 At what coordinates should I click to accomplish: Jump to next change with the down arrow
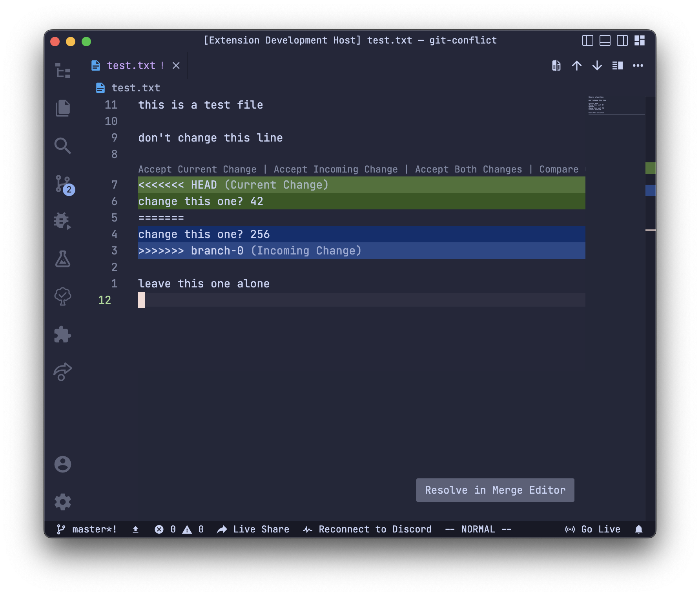pyautogui.click(x=597, y=65)
